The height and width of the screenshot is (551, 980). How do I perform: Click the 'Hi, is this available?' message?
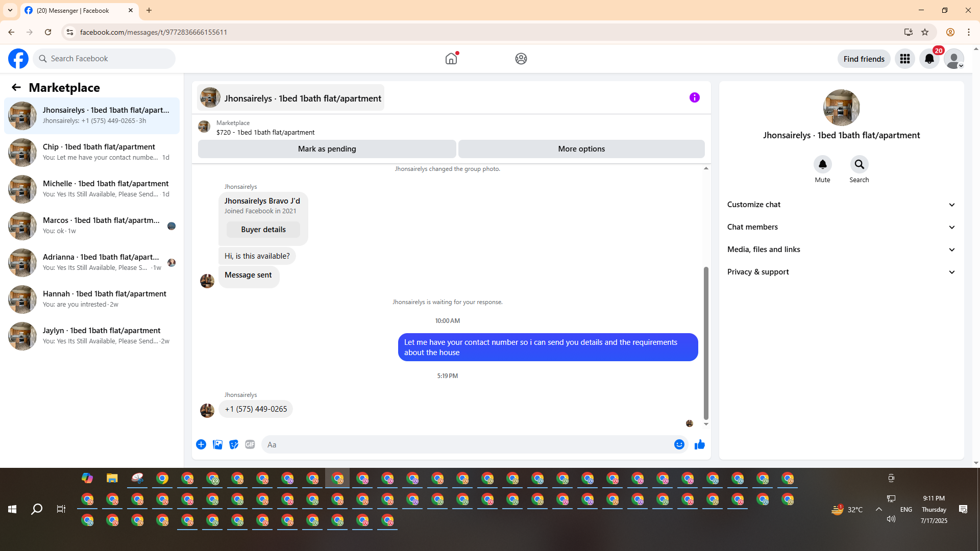click(x=257, y=256)
